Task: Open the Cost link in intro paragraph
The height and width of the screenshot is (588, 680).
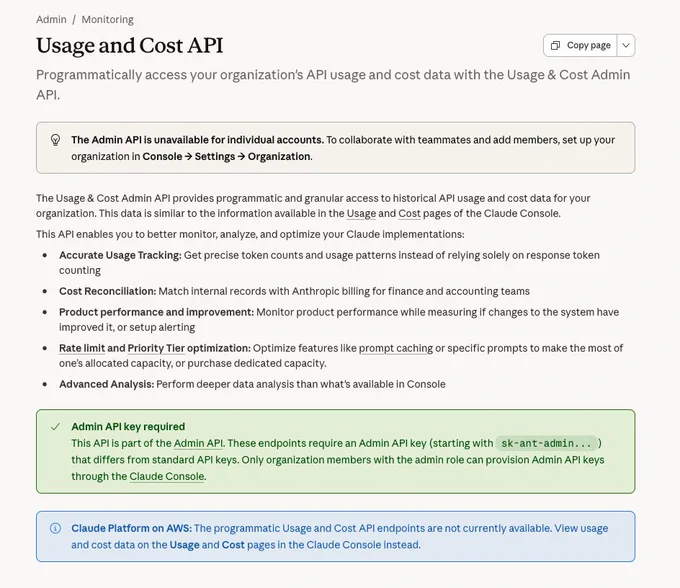Action: (x=409, y=213)
